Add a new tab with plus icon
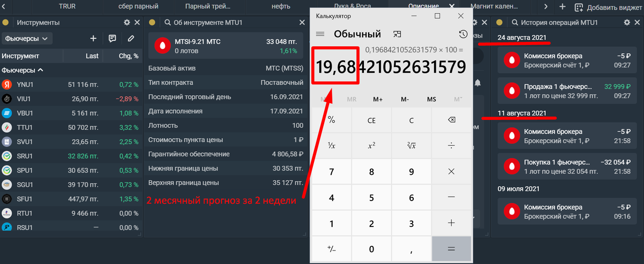Screen dimensions: 644x264 click(x=562, y=6)
